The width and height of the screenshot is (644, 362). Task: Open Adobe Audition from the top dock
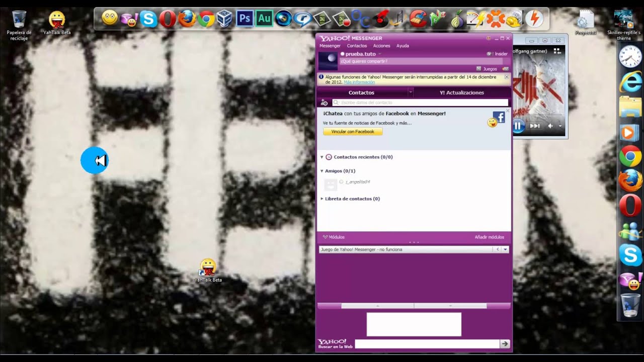pos(264,19)
